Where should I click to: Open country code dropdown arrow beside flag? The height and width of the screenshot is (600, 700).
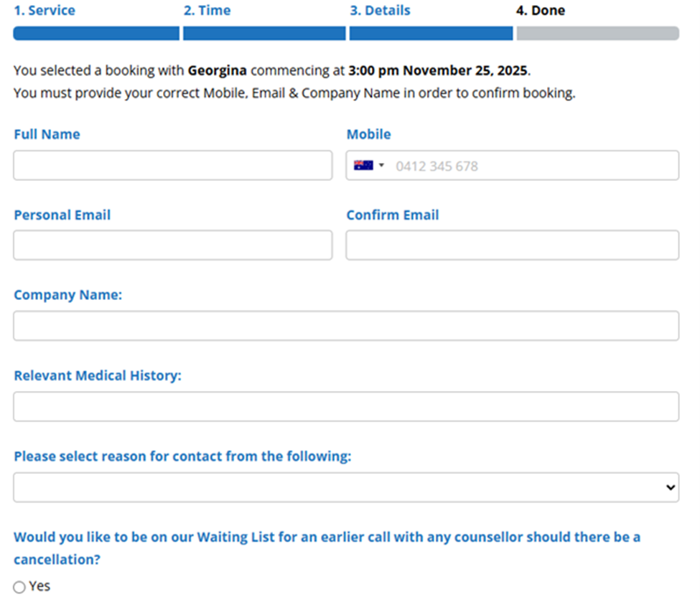[381, 166]
